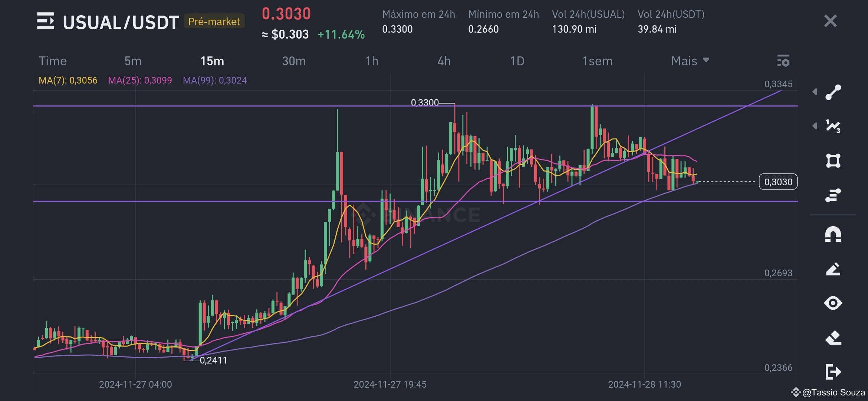868x401 pixels.
Task: Click the Máximo em 24h value 0.3300
Action: (x=397, y=29)
